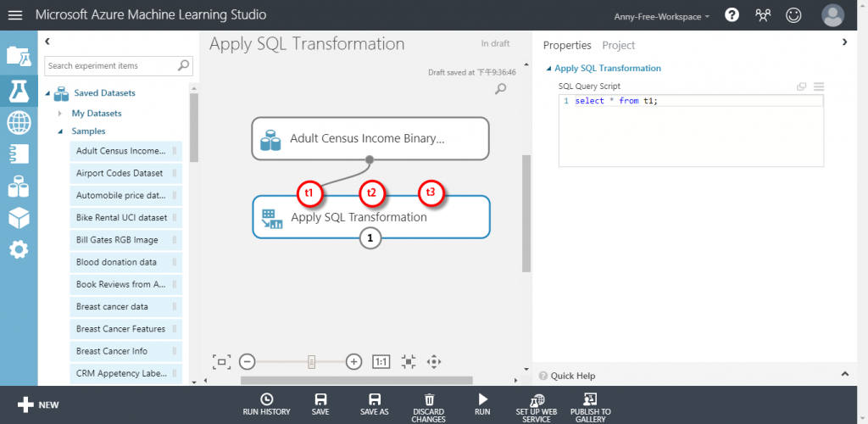The width and height of the screenshot is (868, 424).
Task: Select Breast Cancer Features sample
Action: (x=125, y=329)
